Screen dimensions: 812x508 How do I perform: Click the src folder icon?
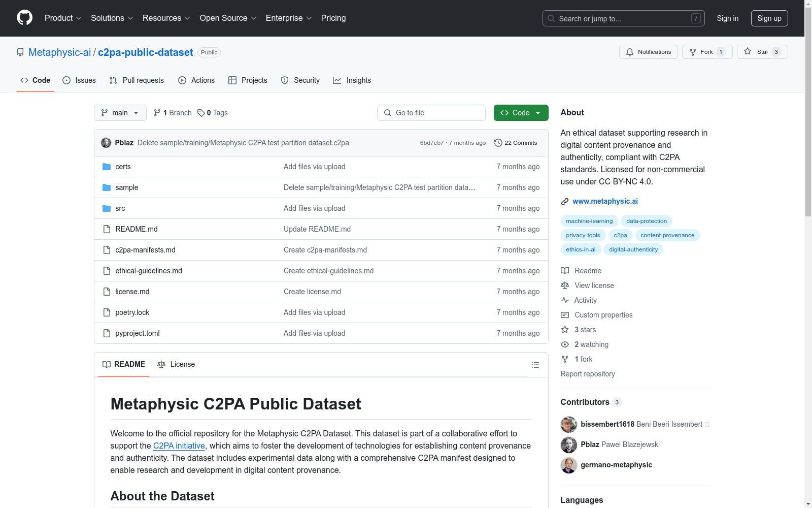[107, 208]
